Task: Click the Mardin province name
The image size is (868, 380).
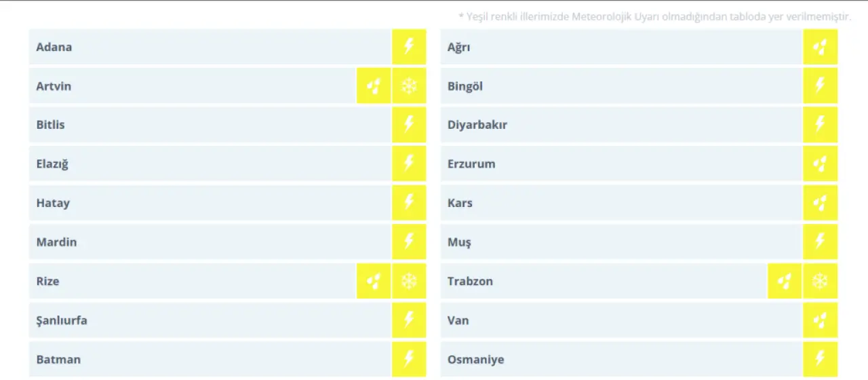Action: coord(56,242)
